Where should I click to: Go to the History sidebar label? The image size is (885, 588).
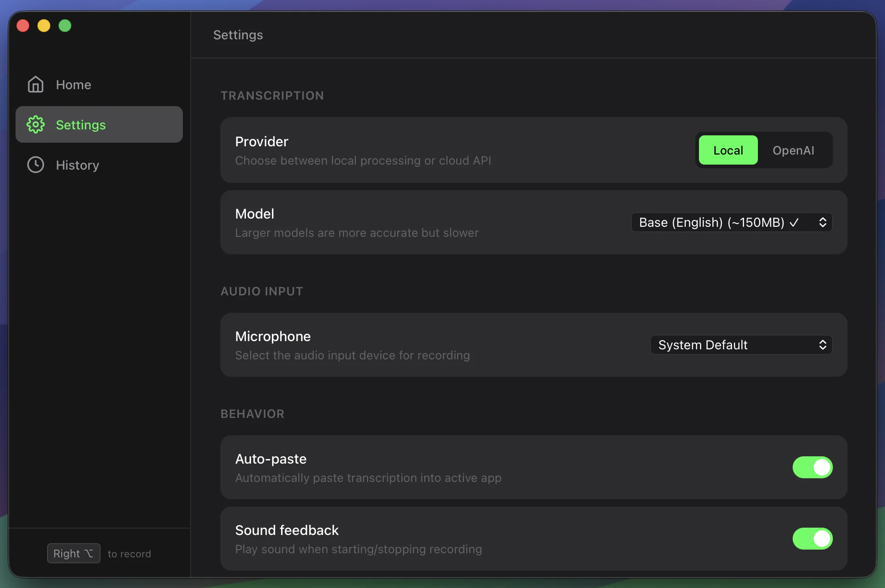[78, 165]
